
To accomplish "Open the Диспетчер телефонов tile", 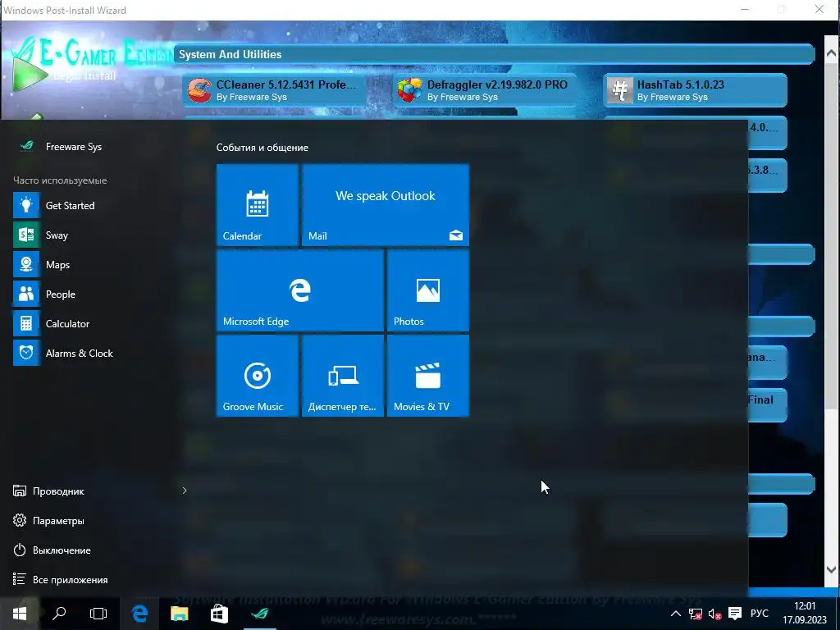I will [343, 376].
